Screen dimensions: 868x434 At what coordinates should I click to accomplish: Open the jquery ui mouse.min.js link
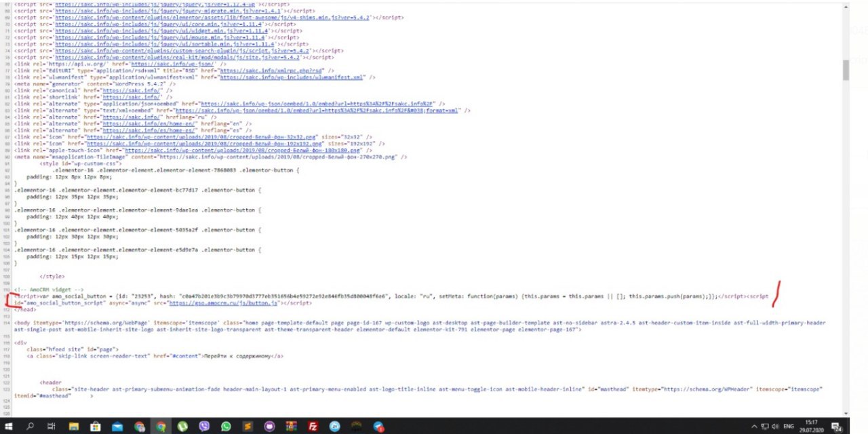160,37
